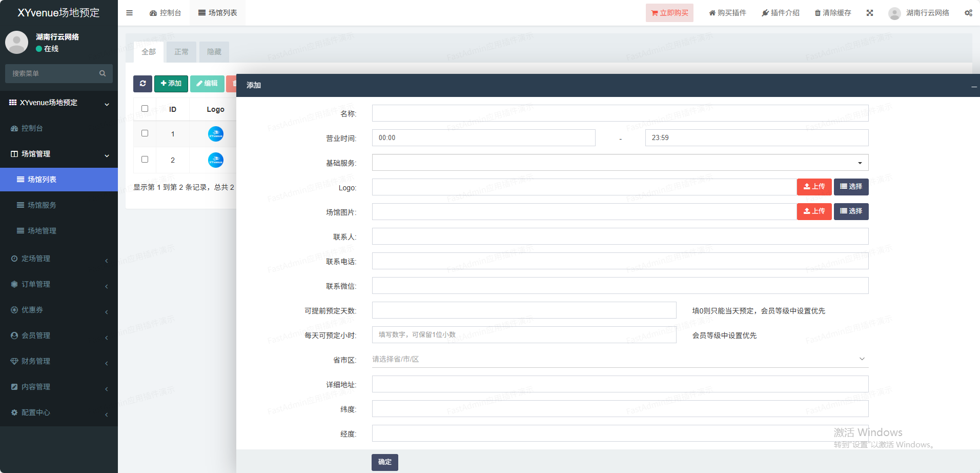Screen dimensions: 980x473
Task: Open the 省市区 region selector
Action: coord(620,359)
